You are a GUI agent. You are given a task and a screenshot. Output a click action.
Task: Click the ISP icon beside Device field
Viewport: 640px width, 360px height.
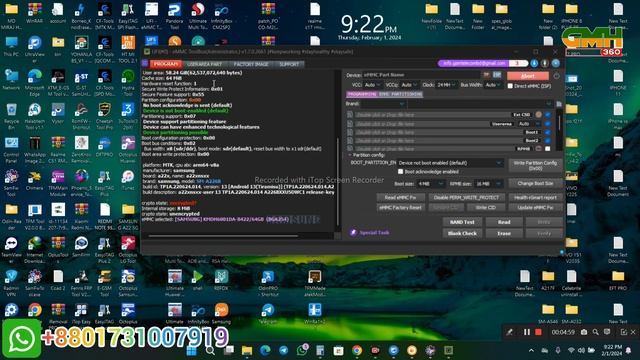tap(497, 75)
